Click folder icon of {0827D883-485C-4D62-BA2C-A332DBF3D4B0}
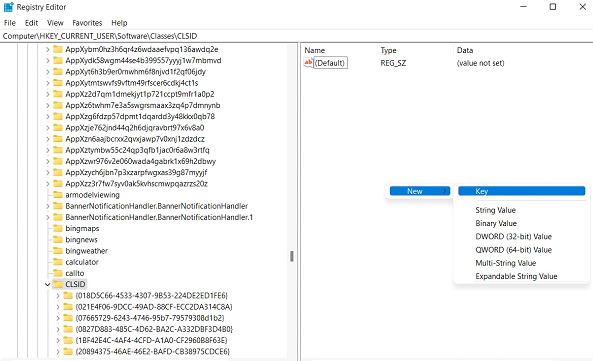The width and height of the screenshot is (593, 361). tap(68, 329)
